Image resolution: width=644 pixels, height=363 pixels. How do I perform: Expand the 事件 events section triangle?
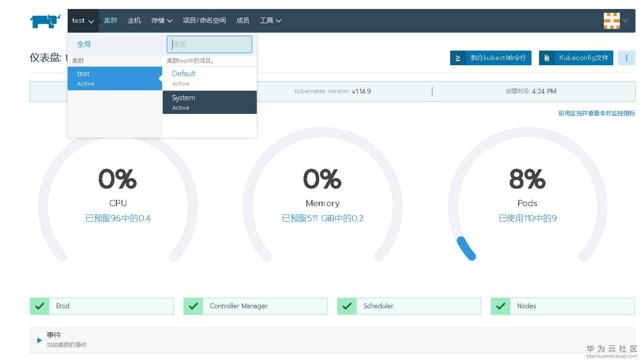pyautogui.click(x=40, y=340)
